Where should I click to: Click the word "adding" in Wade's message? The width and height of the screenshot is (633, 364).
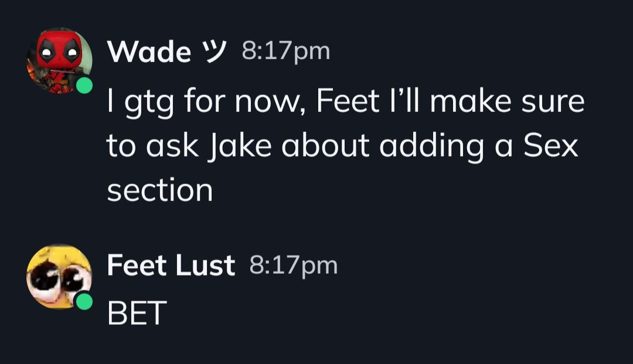(x=431, y=147)
